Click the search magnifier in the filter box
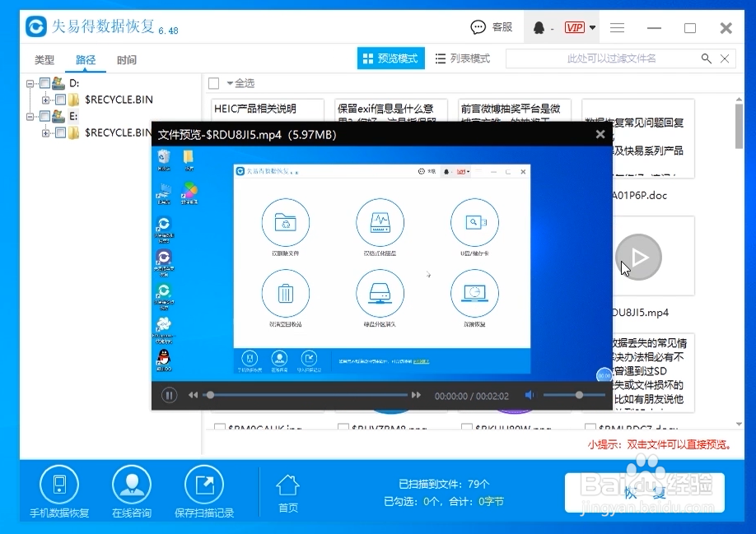Viewport: 756px width, 534px height. pos(707,58)
